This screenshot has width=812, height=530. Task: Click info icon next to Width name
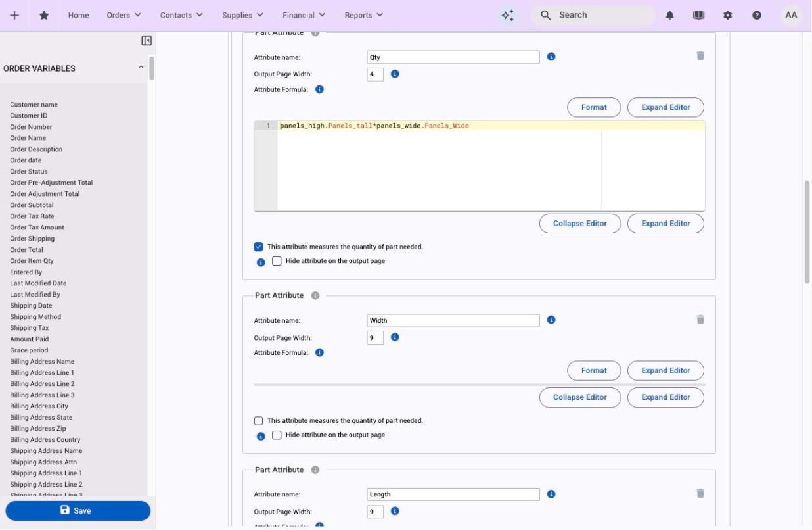pyautogui.click(x=551, y=320)
